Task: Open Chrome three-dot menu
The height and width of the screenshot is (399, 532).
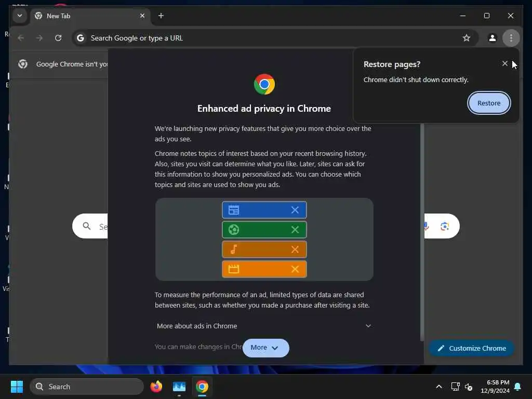Action: [x=511, y=37]
